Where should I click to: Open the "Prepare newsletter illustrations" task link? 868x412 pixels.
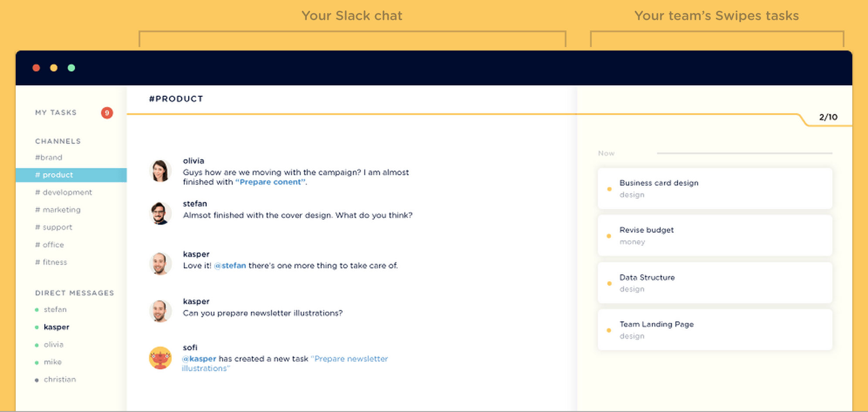(x=285, y=364)
